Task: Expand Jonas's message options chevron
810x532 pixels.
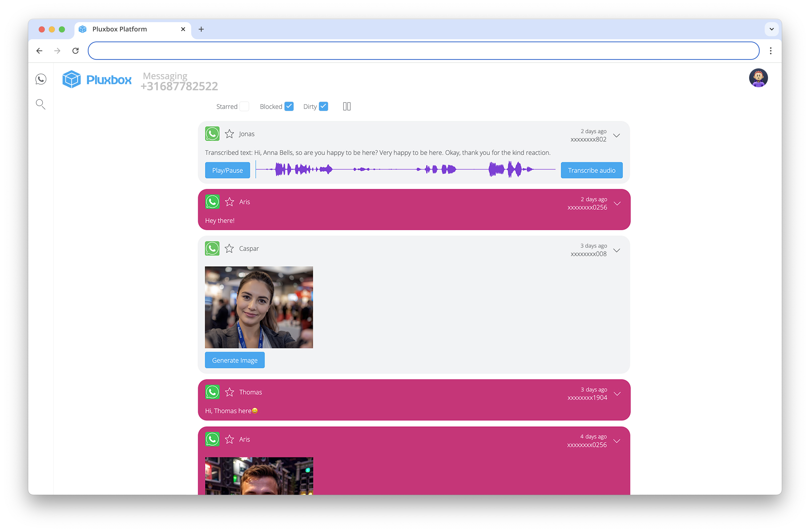Action: coord(617,135)
